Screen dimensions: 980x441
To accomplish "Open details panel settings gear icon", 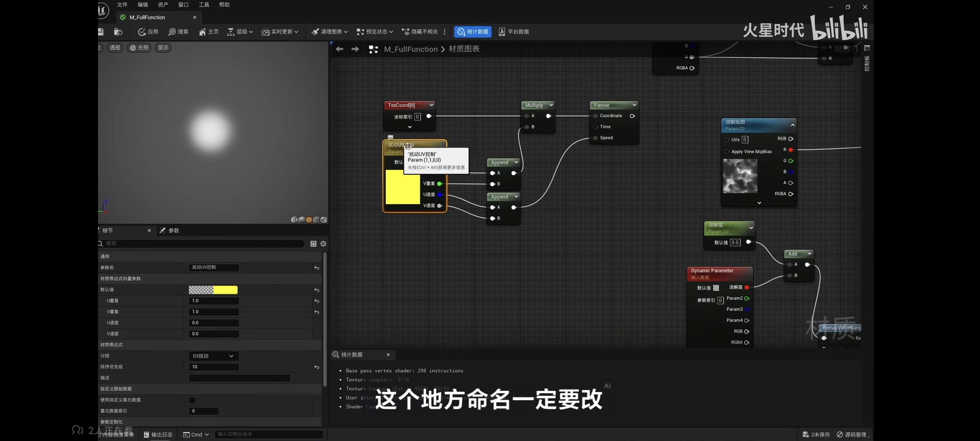I will 323,244.
